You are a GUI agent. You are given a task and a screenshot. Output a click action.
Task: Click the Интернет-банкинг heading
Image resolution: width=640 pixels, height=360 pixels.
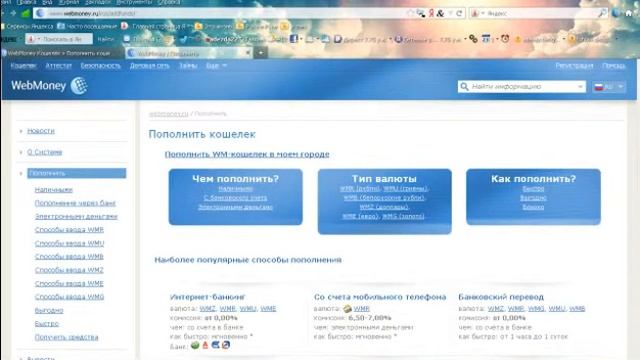(207, 297)
